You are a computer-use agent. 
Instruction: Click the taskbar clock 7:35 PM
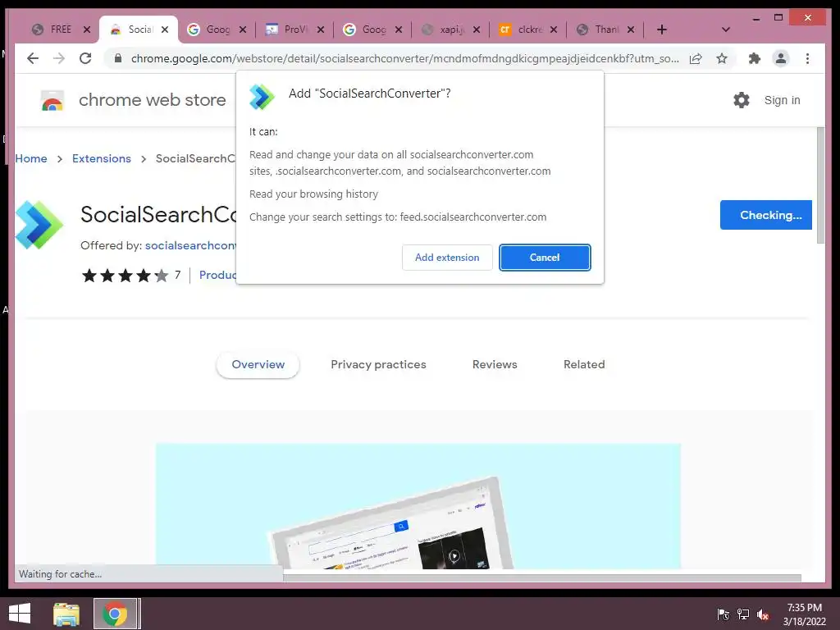(x=804, y=608)
